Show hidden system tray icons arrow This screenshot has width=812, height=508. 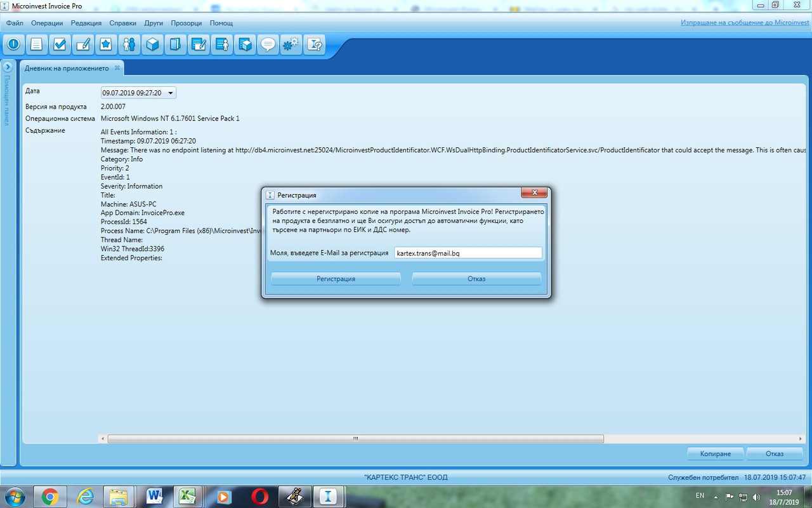tap(716, 497)
